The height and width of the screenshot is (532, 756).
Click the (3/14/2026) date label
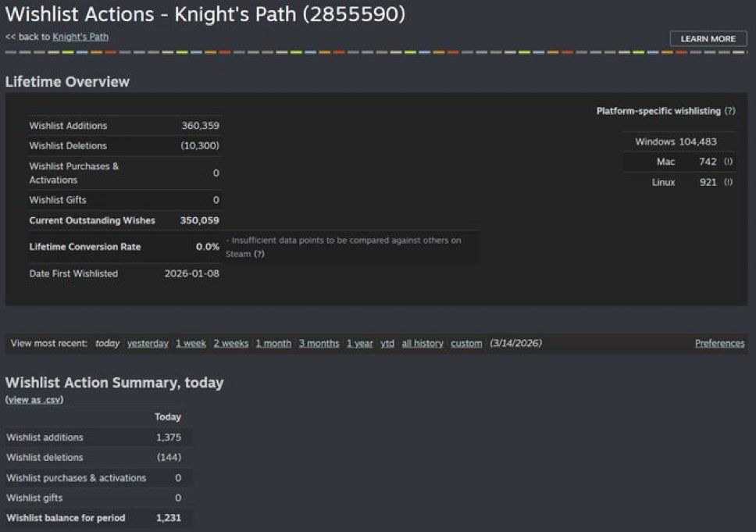pyautogui.click(x=515, y=343)
